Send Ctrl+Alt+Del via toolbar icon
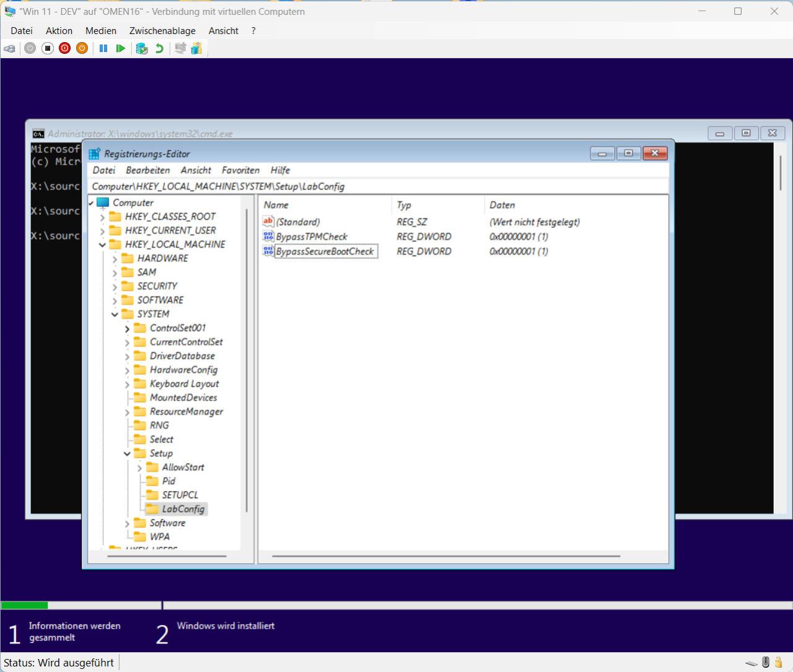 tap(9, 48)
